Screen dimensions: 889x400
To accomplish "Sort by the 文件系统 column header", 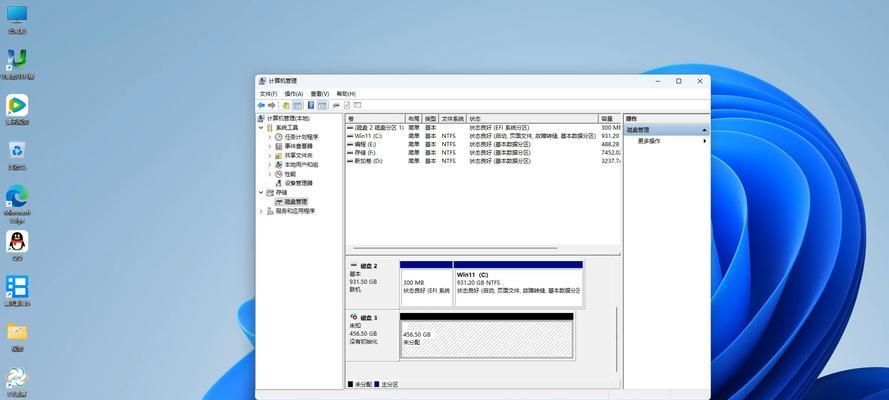I will [x=453, y=118].
